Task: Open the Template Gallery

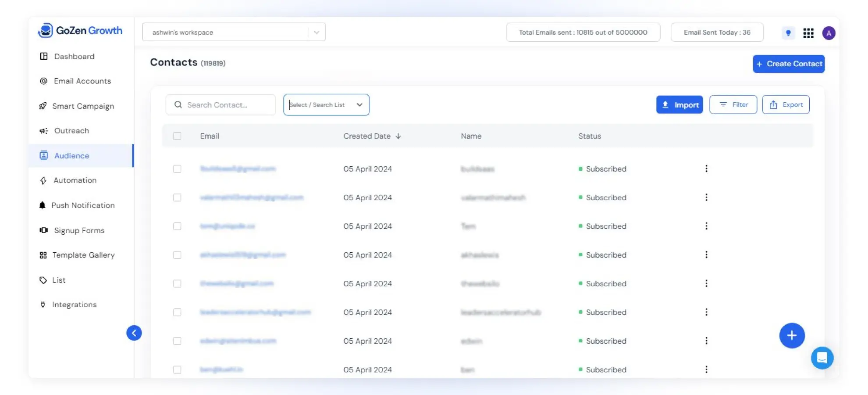Action: point(84,255)
